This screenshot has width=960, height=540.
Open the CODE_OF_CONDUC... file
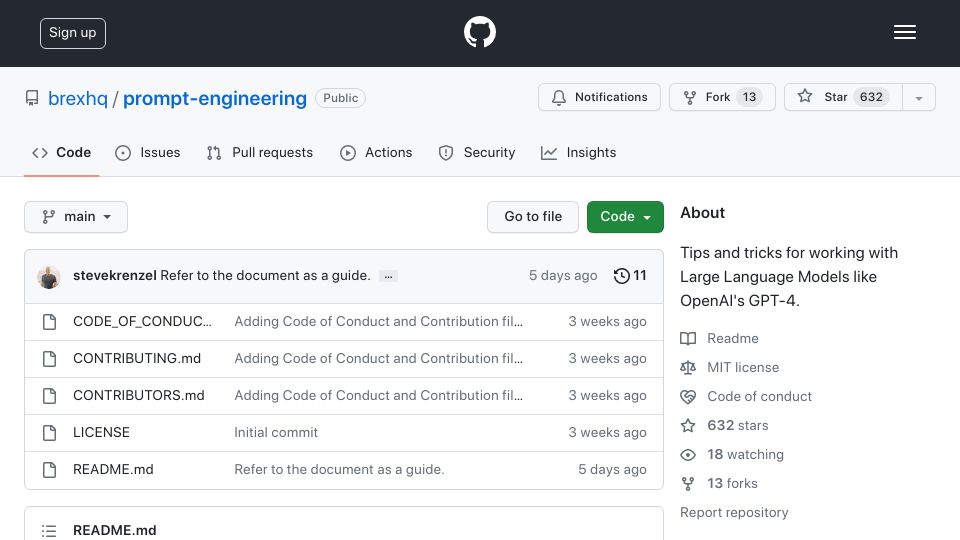click(x=142, y=321)
